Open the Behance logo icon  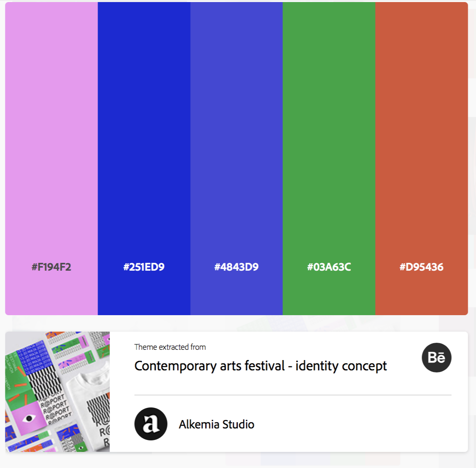click(x=436, y=358)
